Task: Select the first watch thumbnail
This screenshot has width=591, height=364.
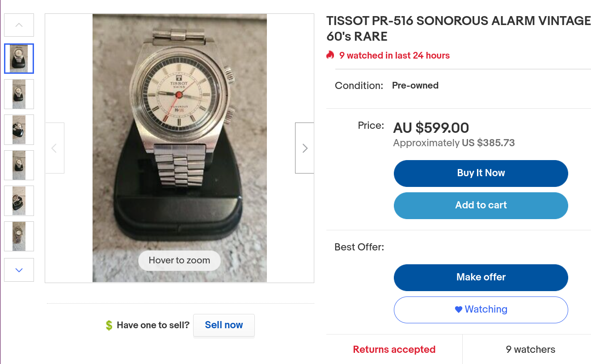Action: point(19,59)
